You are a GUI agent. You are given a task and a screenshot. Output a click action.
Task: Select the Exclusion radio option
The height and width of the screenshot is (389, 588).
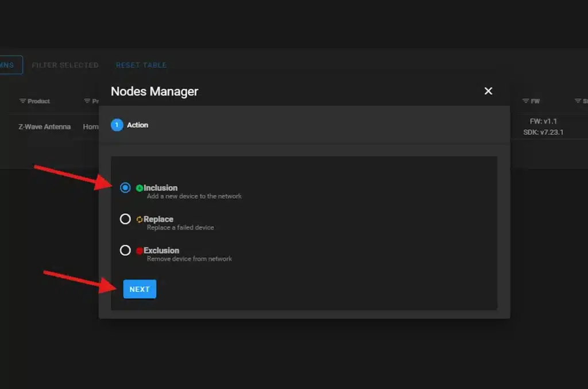(125, 250)
